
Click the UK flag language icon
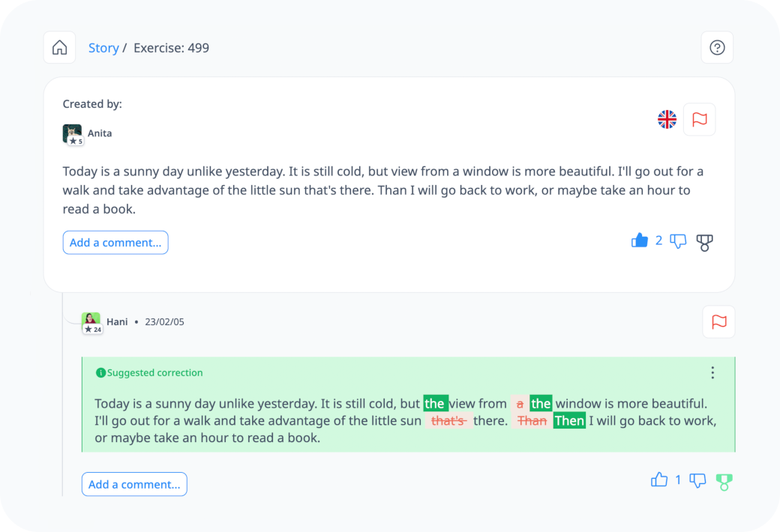[667, 119]
